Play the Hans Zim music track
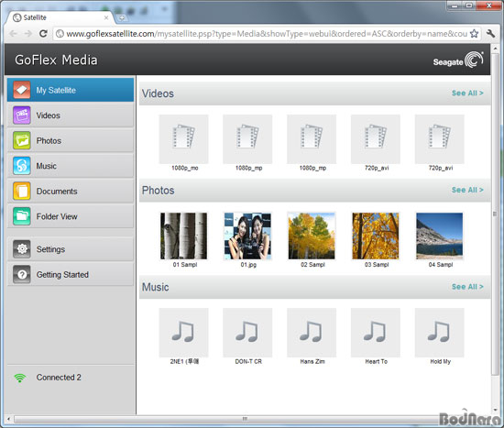Viewport: 504px width, 428px height. pos(312,333)
